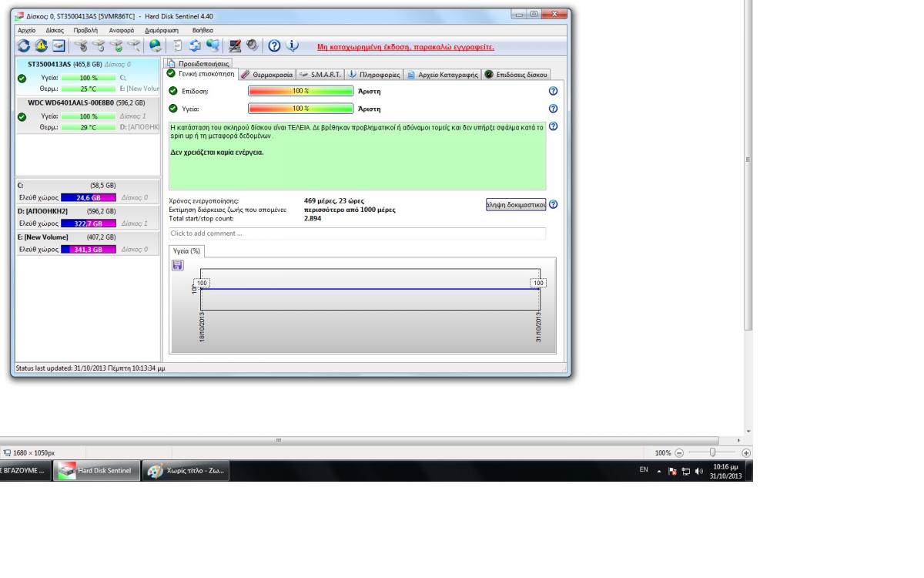Open the Θερμοκρασία tab

click(x=266, y=75)
